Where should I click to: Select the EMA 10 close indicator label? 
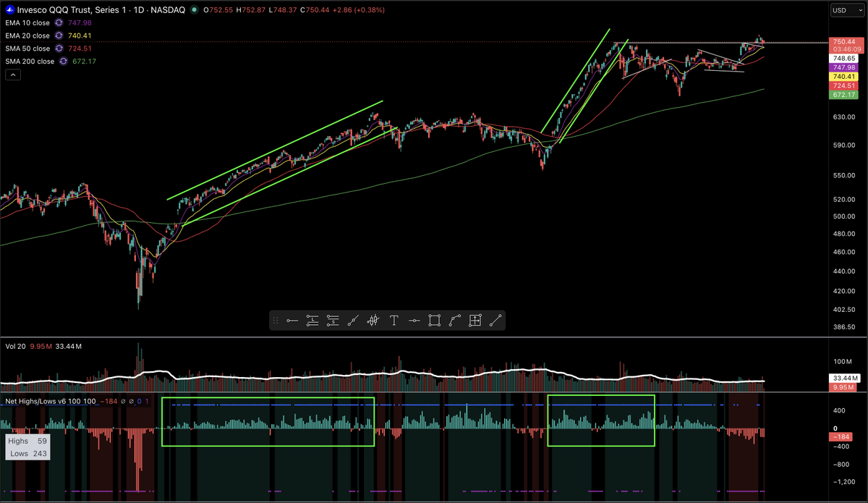tap(27, 22)
